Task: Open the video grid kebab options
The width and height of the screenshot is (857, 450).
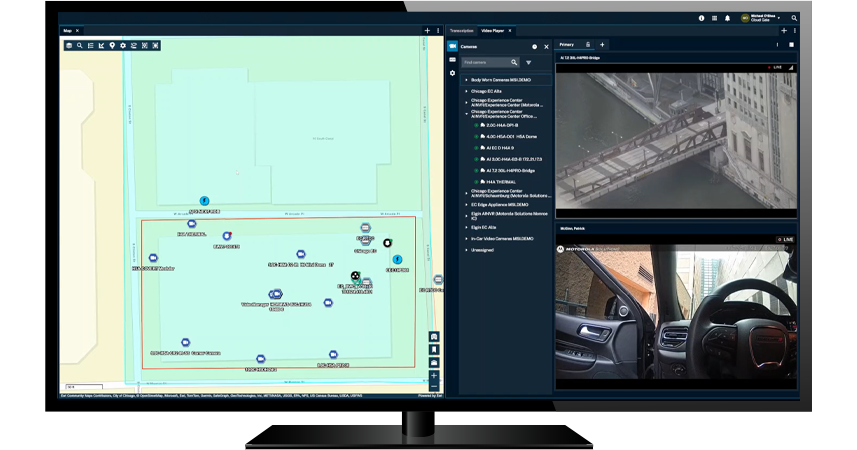Action: 777,45
